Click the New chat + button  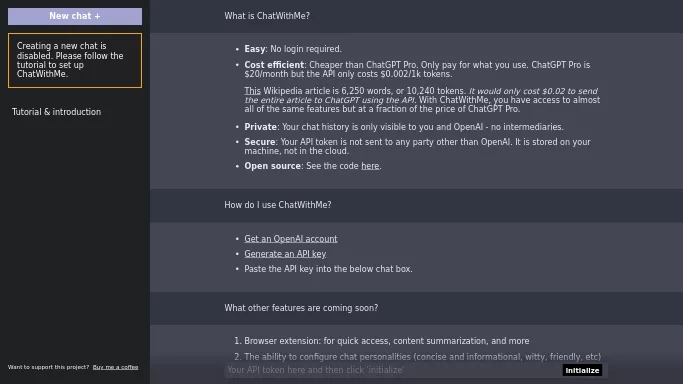click(x=75, y=16)
